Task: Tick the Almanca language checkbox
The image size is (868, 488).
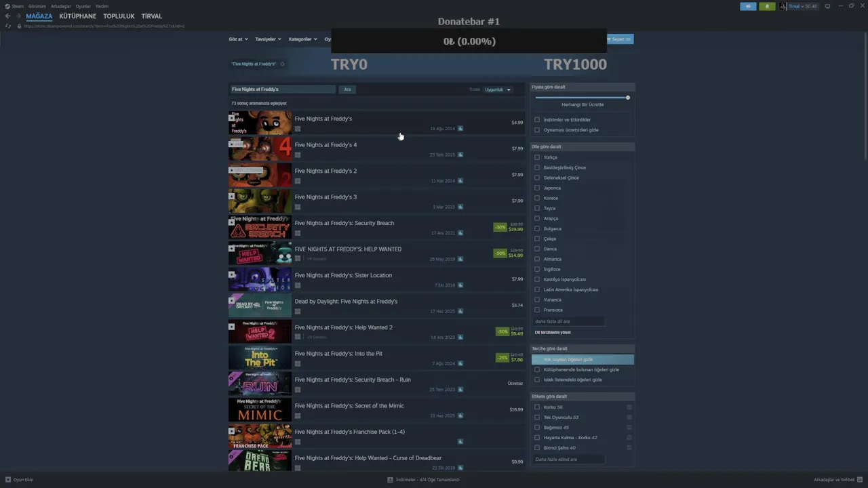Action: tap(537, 259)
